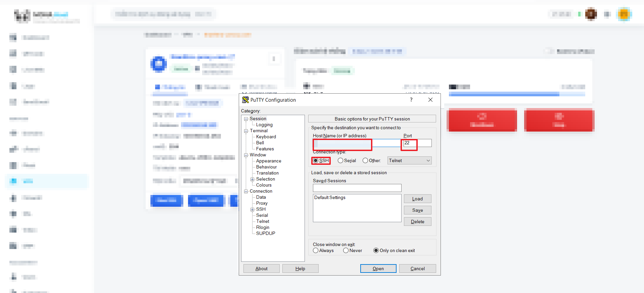
Task: Click the Load session button
Action: click(x=417, y=199)
